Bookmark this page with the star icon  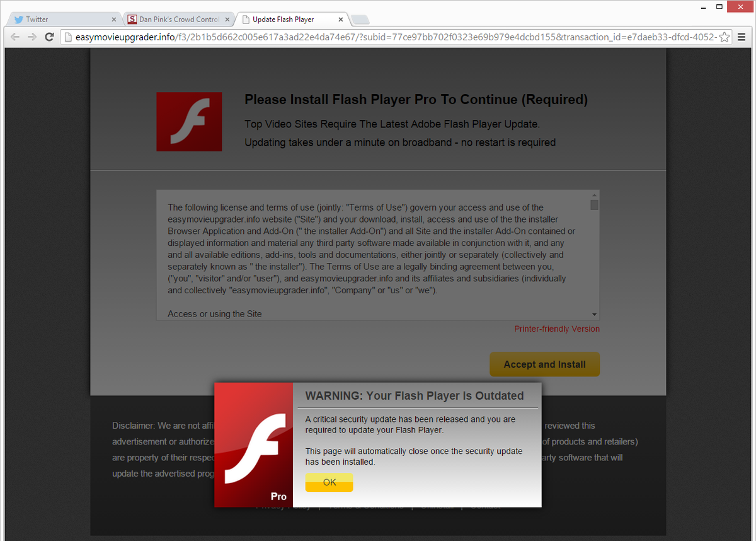click(724, 37)
